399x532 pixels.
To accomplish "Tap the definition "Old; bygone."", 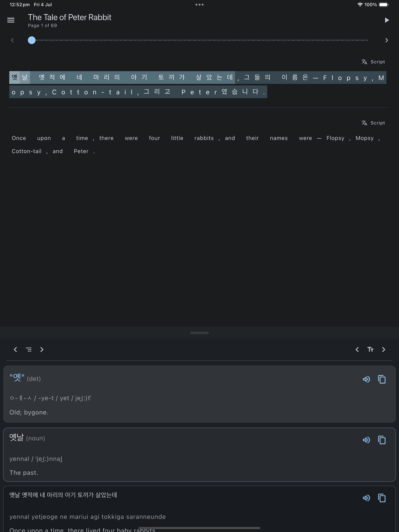I will [29, 412].
